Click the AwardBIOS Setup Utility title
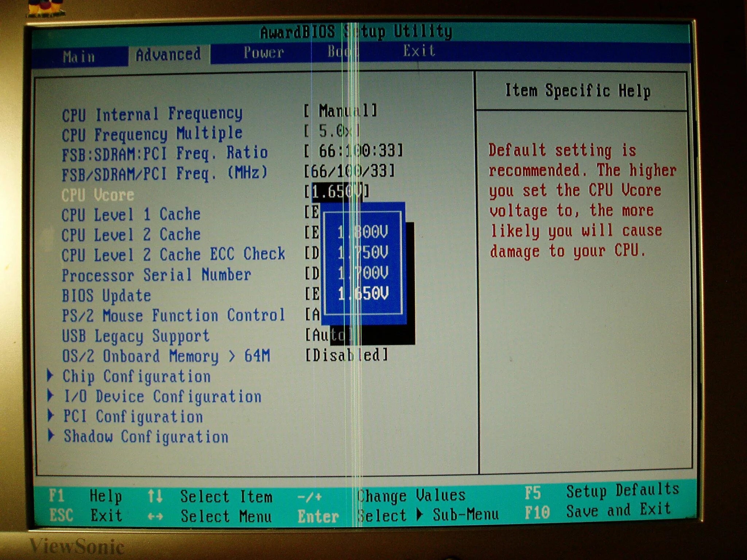Viewport: 747px width, 560px height. point(356,32)
